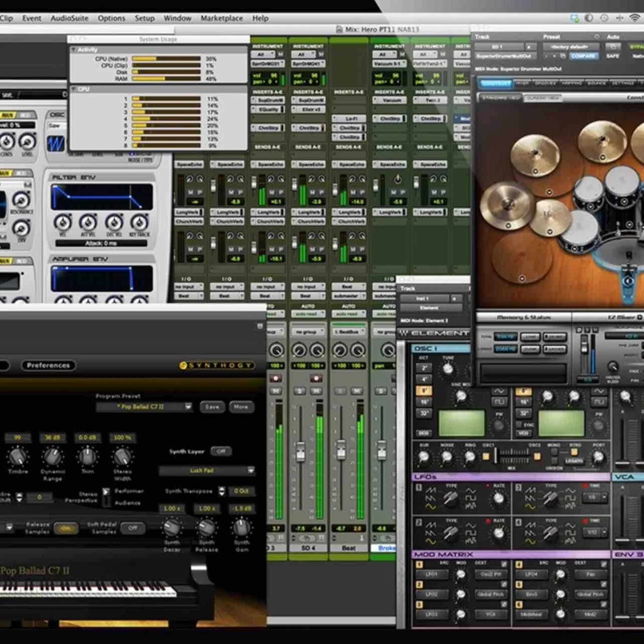Collapse the Activity section in System Usage
The width and height of the screenshot is (644, 644).
(x=74, y=49)
